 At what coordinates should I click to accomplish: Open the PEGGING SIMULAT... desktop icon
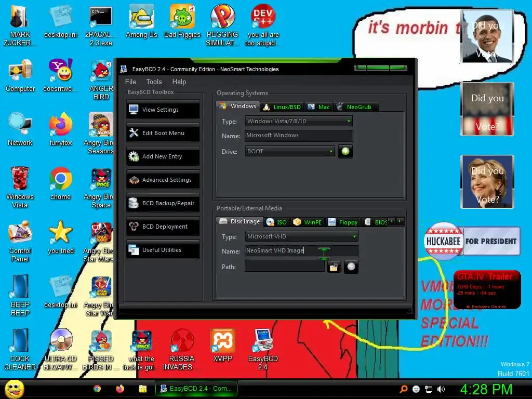click(222, 26)
